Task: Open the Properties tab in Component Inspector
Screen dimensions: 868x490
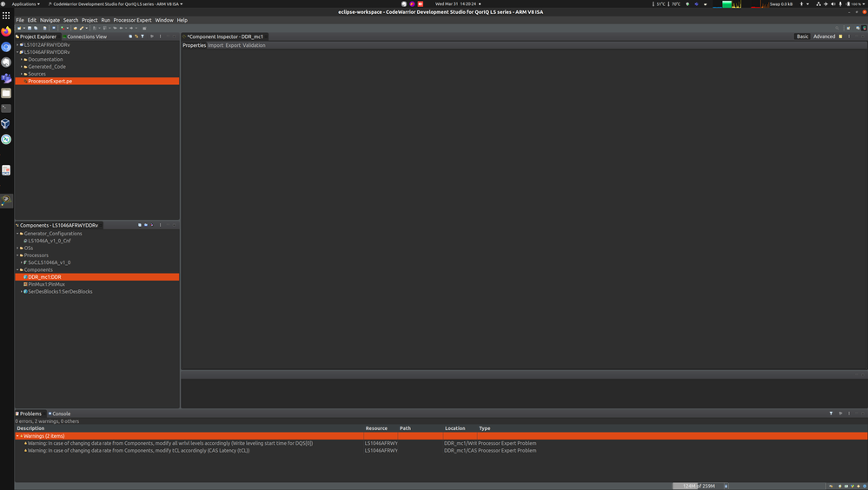Action: (195, 45)
